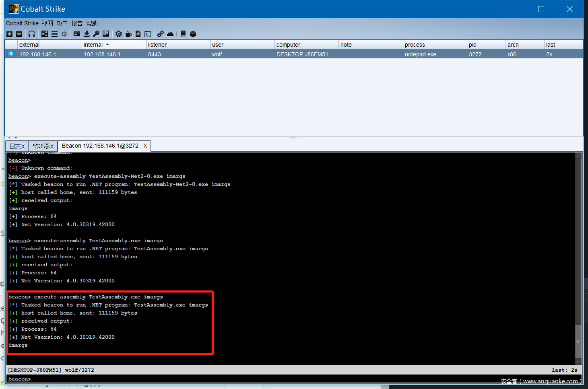588x389 pixels.
Task: Close the 监听器 tab
Action: pos(52,146)
